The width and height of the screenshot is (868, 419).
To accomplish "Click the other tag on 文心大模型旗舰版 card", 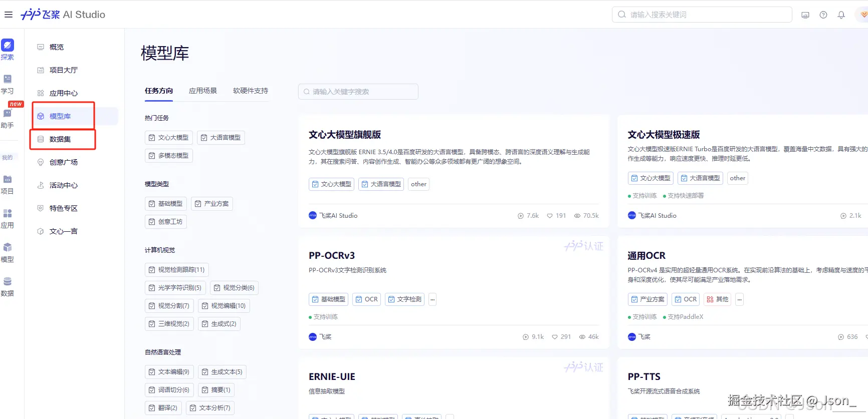I will point(419,184).
